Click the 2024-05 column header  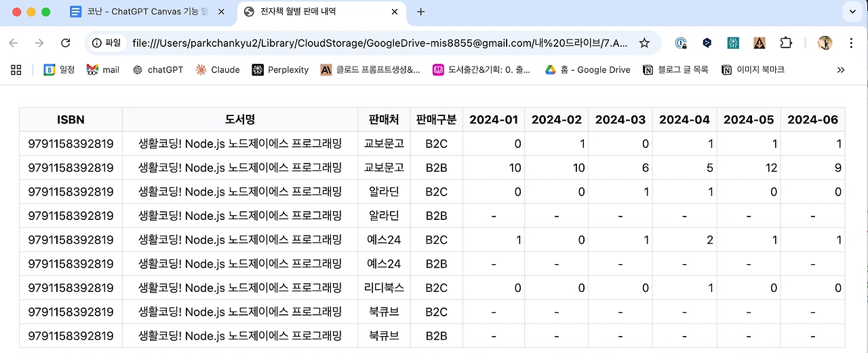click(749, 119)
